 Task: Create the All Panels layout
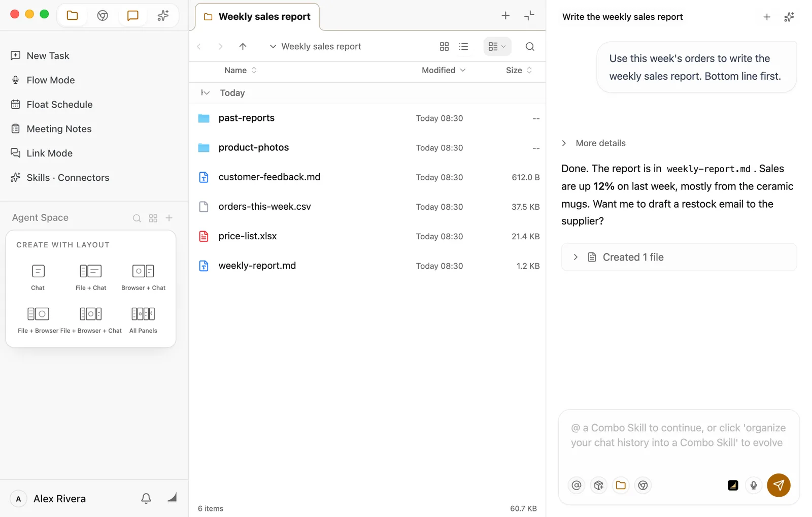tap(143, 320)
